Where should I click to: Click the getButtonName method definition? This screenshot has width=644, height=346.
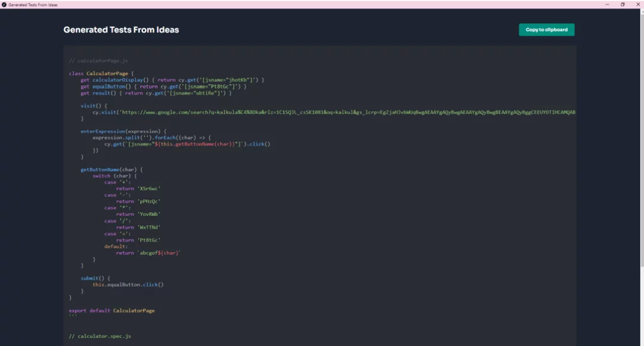pyautogui.click(x=112, y=169)
